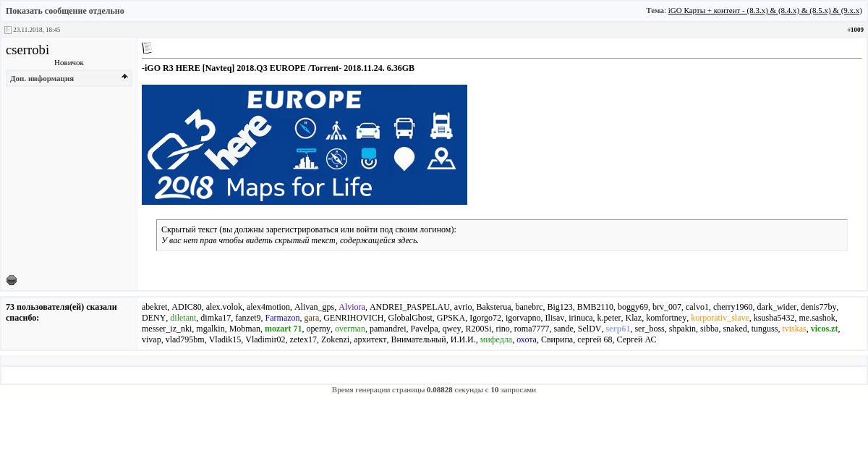Screen dimensions: 868x456
Task: Open post number 1009 link
Action: [x=856, y=30]
